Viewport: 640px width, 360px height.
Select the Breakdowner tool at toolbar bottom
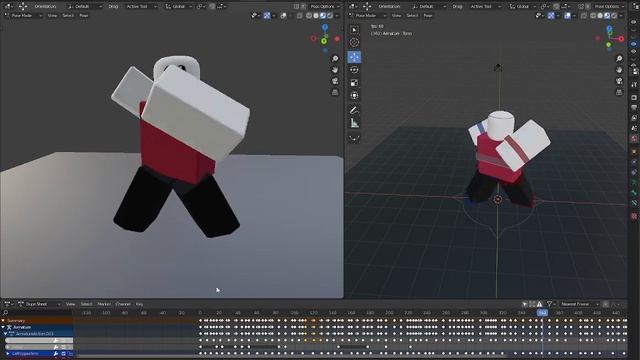tap(354, 138)
